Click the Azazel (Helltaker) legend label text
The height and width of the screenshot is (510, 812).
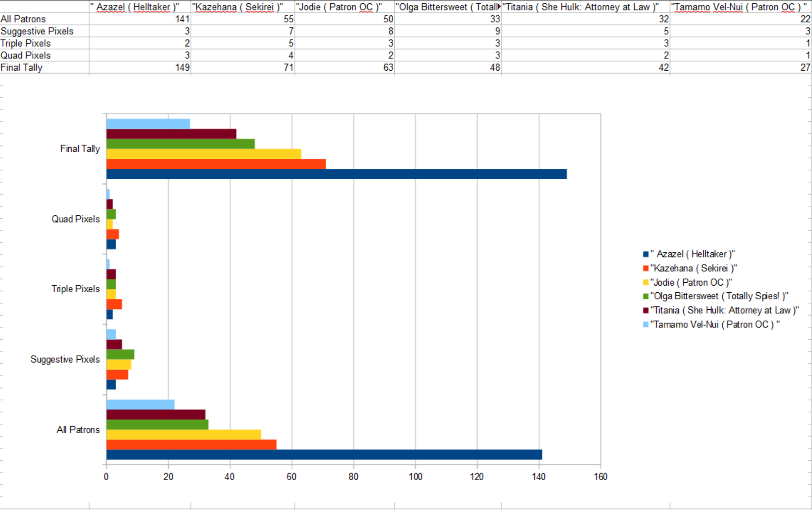(693, 254)
